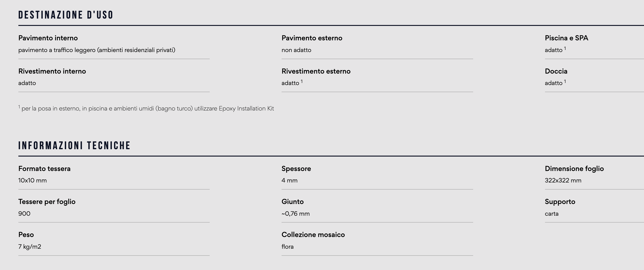Click the footnote marker next to Piscina e SPA adatto

point(565,48)
